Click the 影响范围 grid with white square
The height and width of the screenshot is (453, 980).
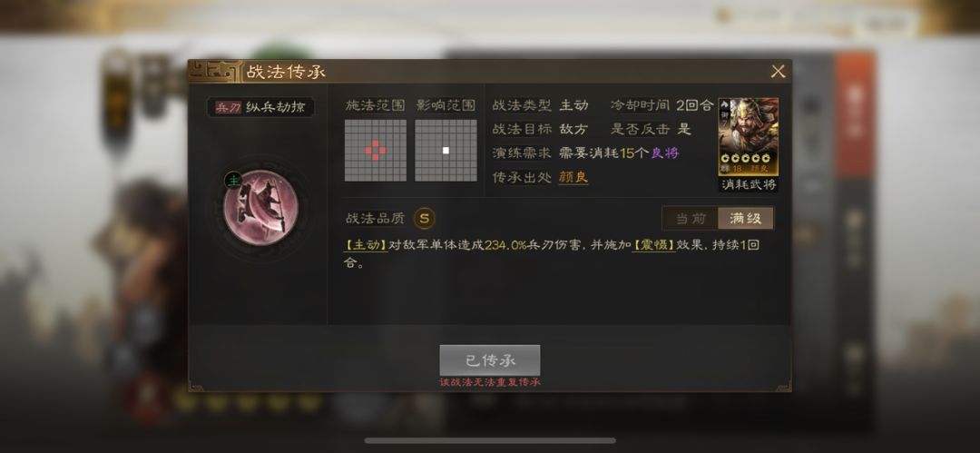[446, 150]
